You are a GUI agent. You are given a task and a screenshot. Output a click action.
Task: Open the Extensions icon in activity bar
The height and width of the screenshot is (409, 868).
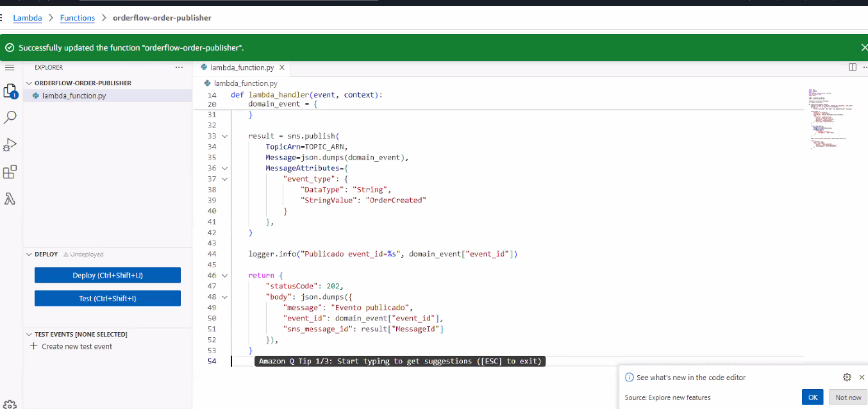[10, 172]
